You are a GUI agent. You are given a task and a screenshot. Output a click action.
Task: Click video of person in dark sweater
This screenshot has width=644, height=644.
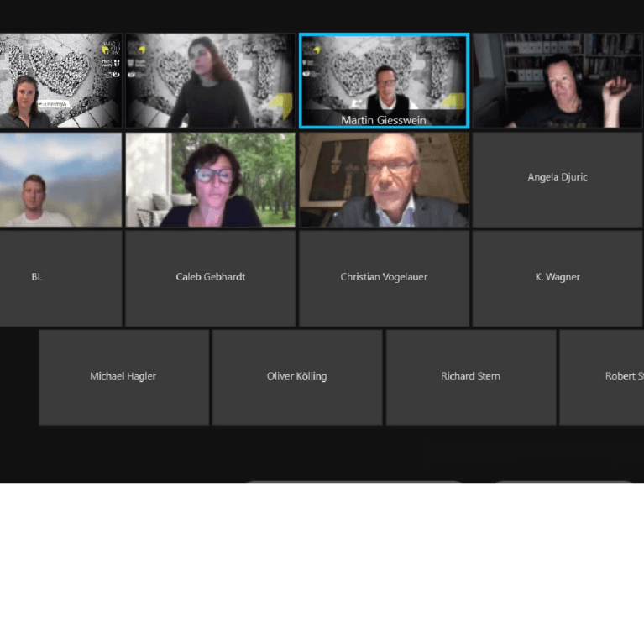(210, 81)
